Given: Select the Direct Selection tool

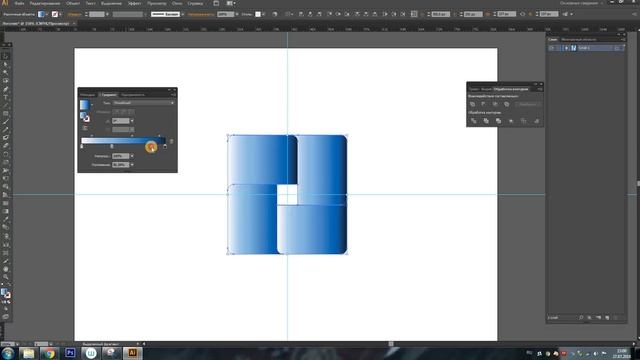Looking at the screenshot, I should [x=6, y=64].
